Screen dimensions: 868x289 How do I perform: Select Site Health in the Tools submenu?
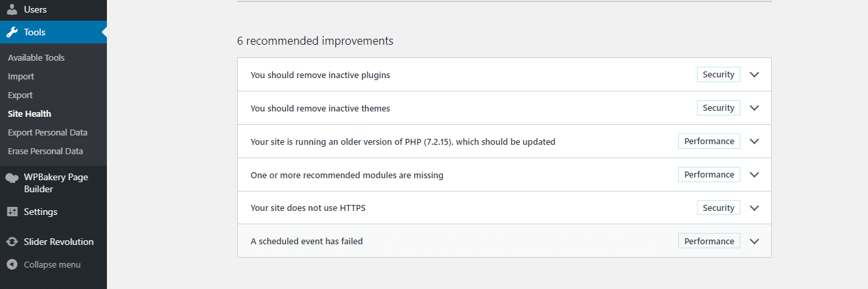[x=29, y=113]
